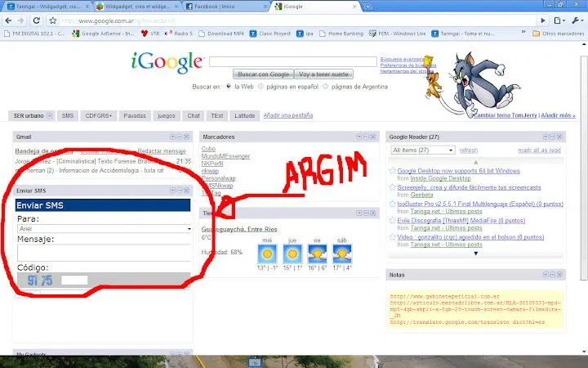Focus the Google search input field
This screenshot has width=588, height=368.
pyautogui.click(x=293, y=61)
